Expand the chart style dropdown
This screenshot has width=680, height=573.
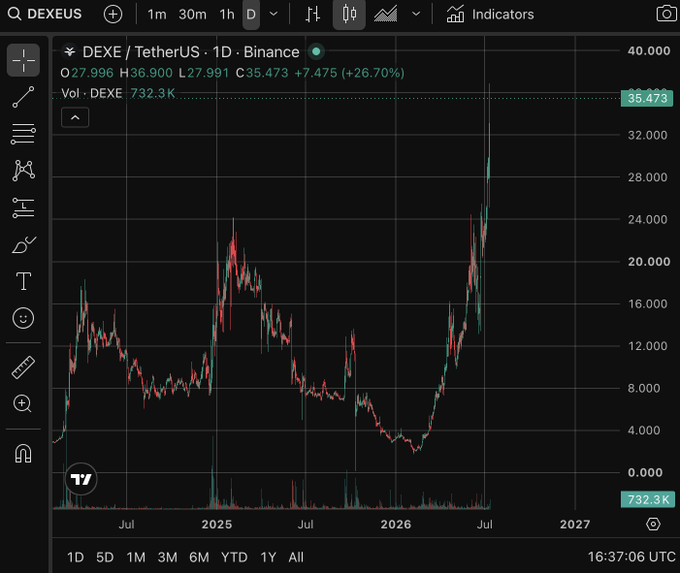click(x=416, y=14)
